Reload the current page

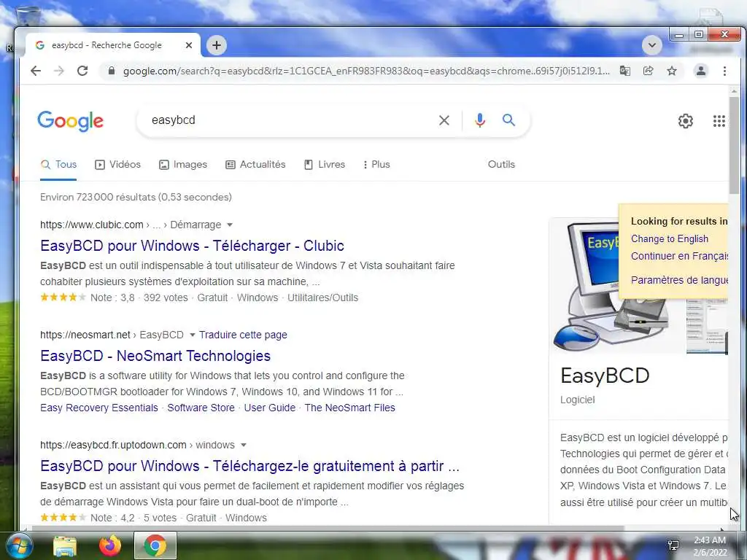[x=82, y=71]
